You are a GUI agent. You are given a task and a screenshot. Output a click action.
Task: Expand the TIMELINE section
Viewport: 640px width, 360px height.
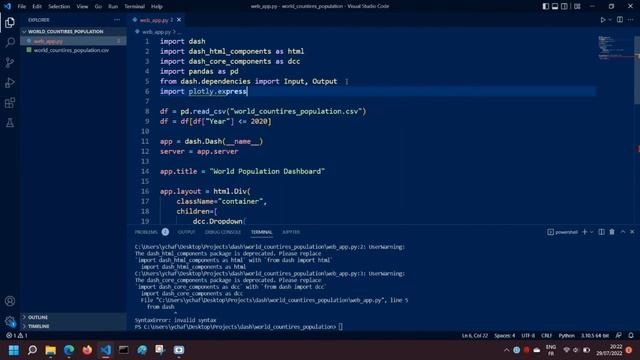(x=73, y=326)
